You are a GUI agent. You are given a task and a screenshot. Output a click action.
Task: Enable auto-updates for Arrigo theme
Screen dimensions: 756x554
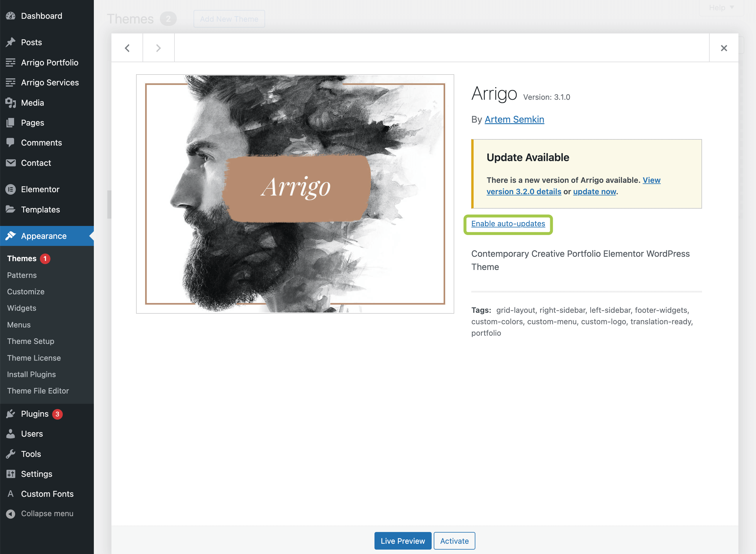tap(508, 224)
